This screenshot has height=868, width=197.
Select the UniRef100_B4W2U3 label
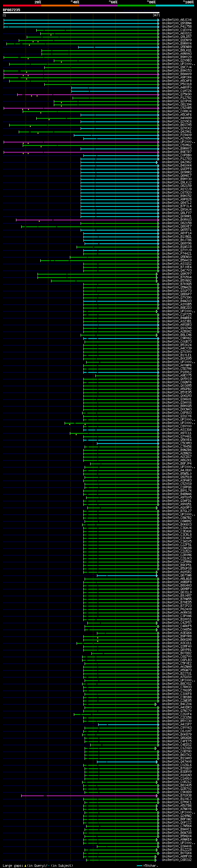[177, 301]
